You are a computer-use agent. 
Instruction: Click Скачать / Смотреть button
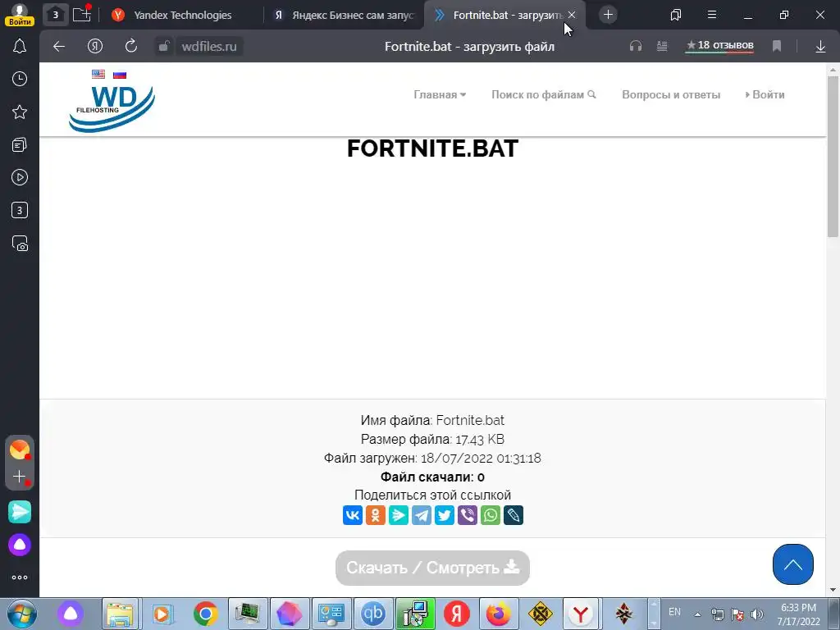[x=432, y=568]
